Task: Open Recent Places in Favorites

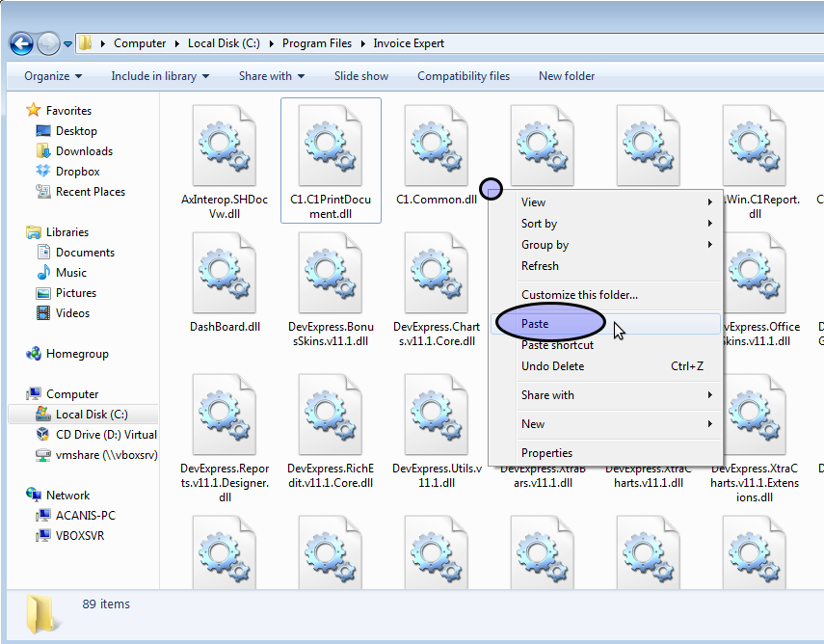Action: (x=91, y=192)
